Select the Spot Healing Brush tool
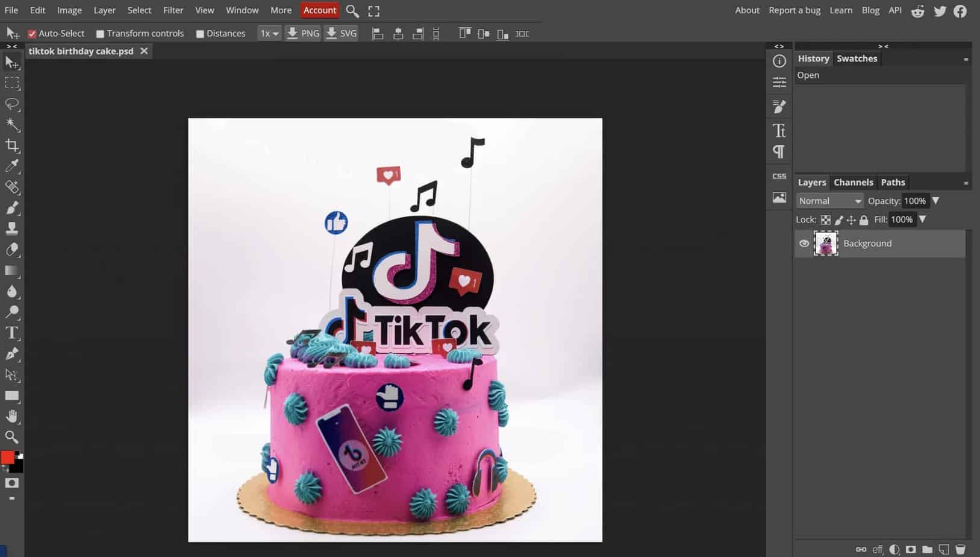The height and width of the screenshot is (557, 980). click(11, 187)
